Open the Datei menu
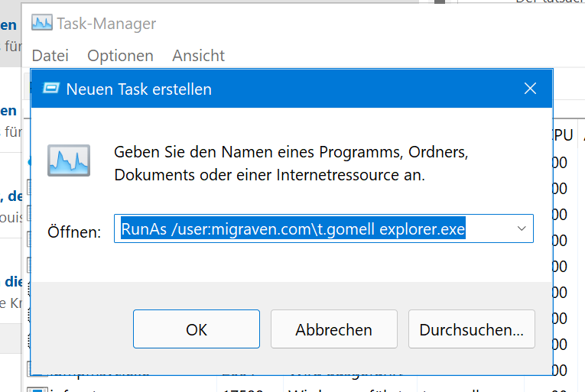This screenshot has height=392, width=585. [50, 56]
